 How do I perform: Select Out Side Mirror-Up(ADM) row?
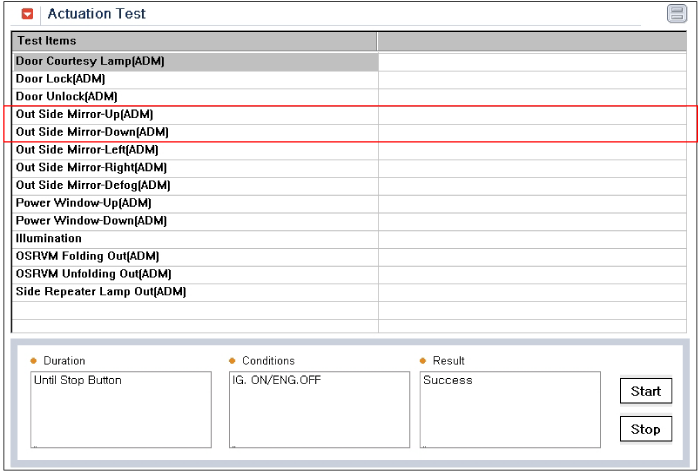(x=196, y=115)
